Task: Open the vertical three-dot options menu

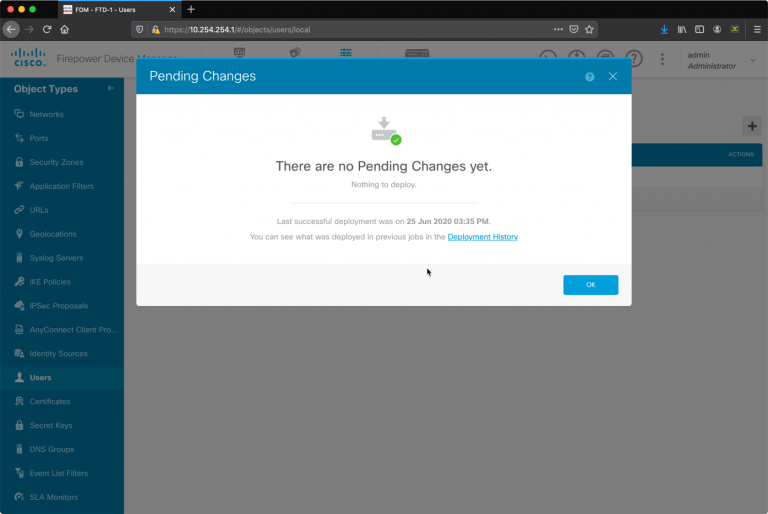Action: [x=662, y=59]
